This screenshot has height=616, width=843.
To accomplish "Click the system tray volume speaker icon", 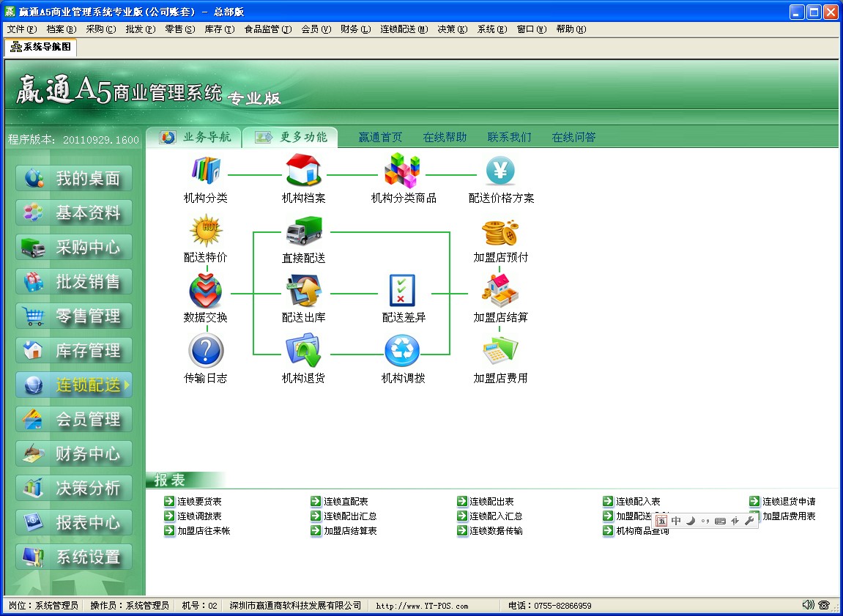I will click(x=808, y=605).
